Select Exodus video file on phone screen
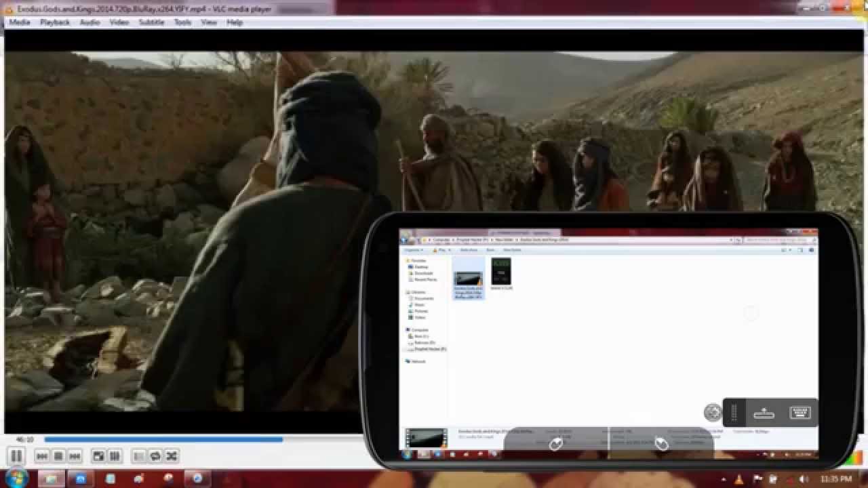 click(x=469, y=278)
